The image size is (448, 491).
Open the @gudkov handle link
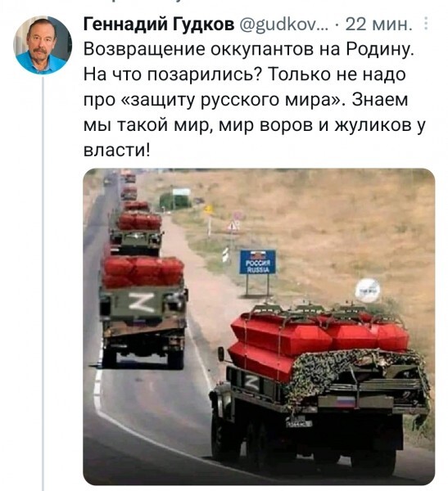(284, 24)
